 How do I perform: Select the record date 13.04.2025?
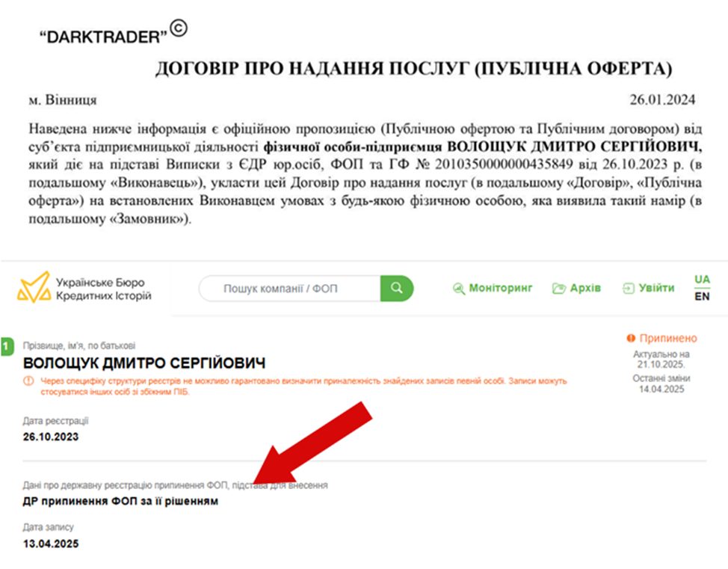[x=51, y=544]
